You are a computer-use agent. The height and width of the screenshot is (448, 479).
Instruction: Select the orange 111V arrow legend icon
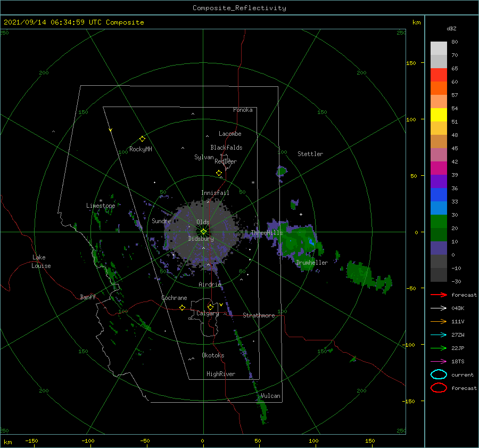coord(439,321)
